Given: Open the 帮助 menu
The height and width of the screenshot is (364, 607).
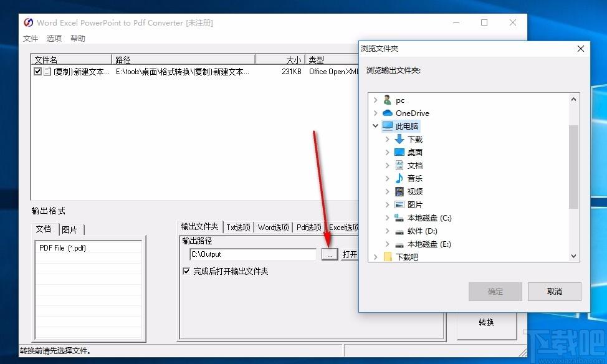Looking at the screenshot, I should (x=77, y=39).
